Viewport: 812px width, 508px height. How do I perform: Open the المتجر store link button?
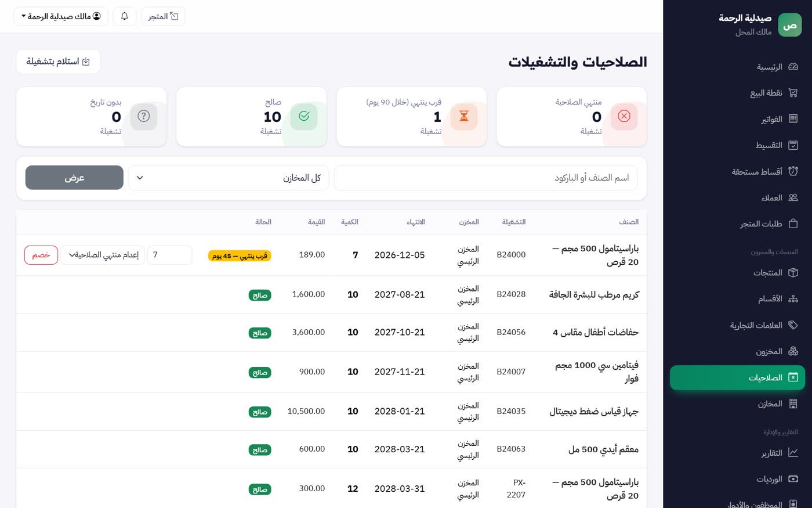(163, 16)
